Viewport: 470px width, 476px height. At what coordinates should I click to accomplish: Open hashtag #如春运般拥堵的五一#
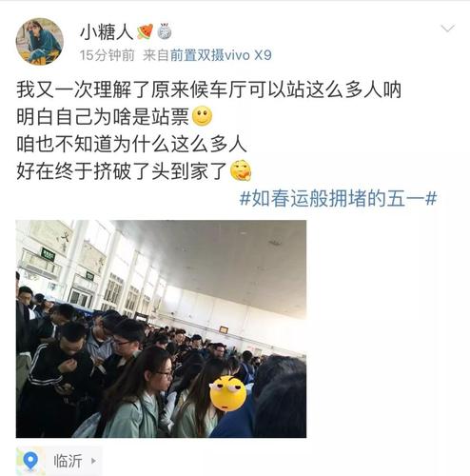tap(338, 199)
